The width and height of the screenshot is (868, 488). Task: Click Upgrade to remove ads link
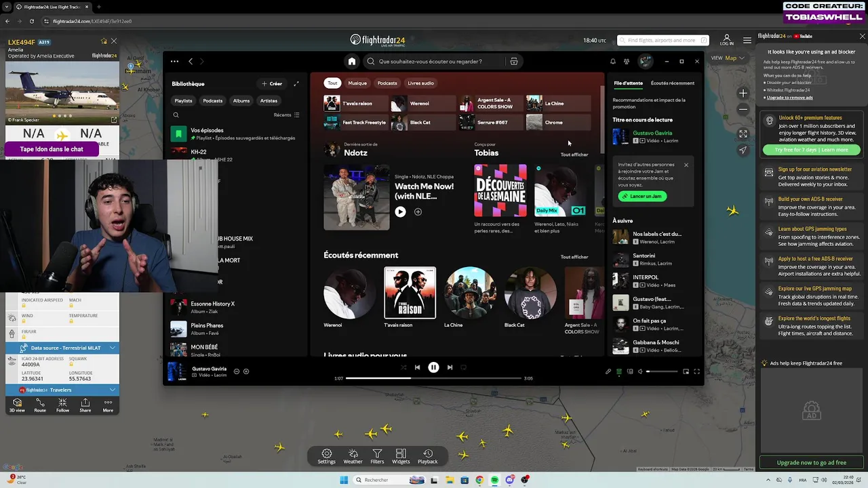tap(789, 98)
